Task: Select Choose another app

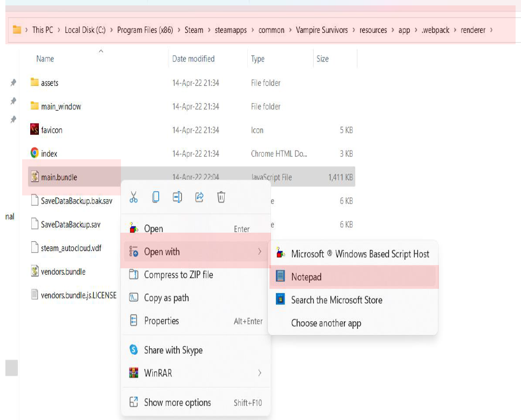Action: point(354,323)
